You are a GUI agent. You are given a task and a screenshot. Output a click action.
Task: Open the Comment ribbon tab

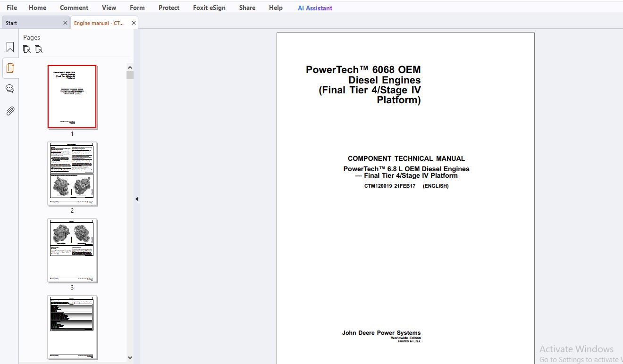74,8
